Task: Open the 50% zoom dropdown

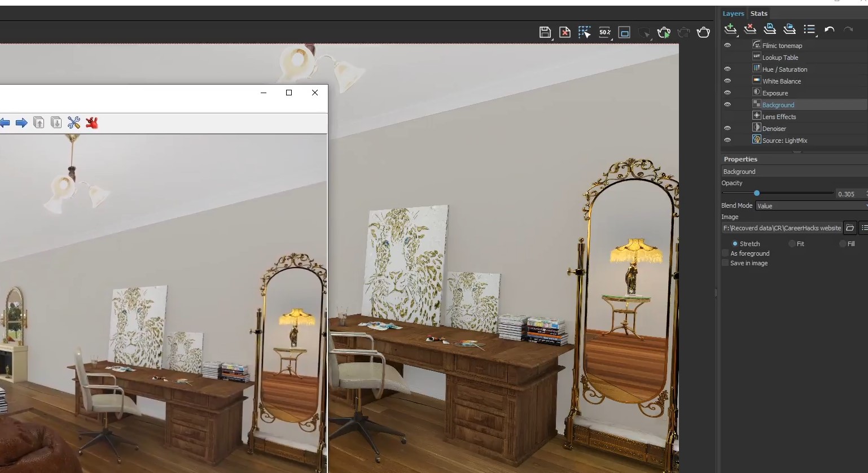Action: pos(605,33)
